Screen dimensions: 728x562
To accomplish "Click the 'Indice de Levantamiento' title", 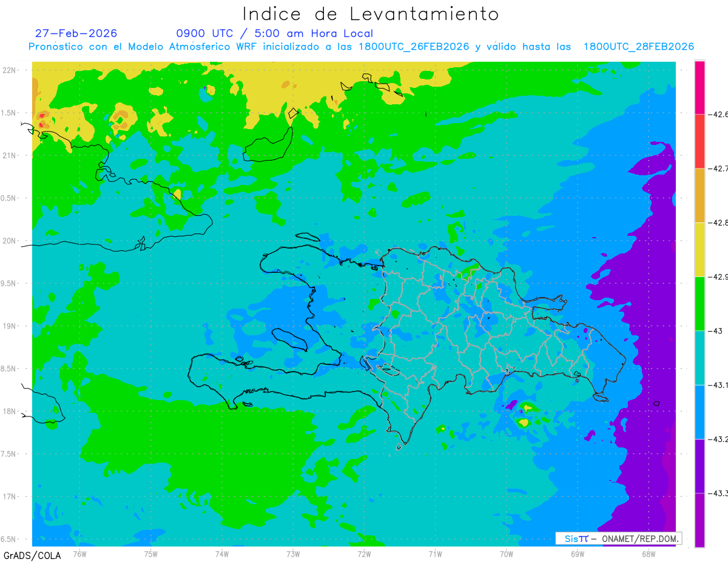I will point(370,13).
